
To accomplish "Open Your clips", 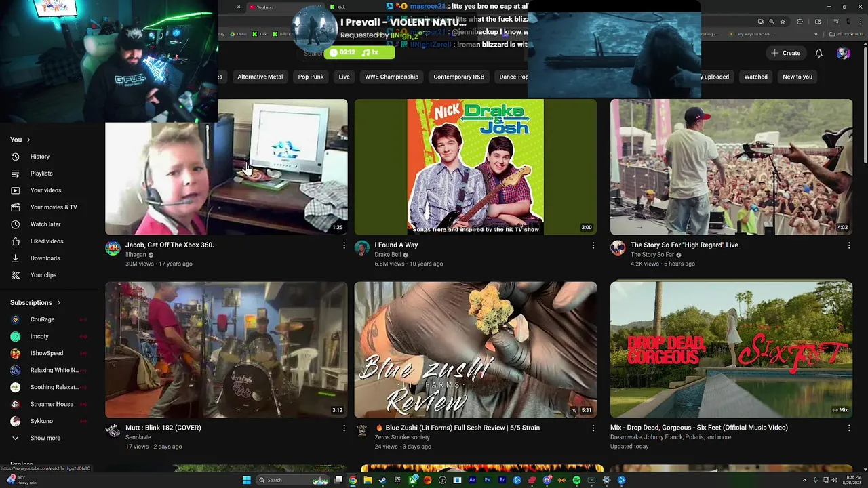I will click(43, 275).
